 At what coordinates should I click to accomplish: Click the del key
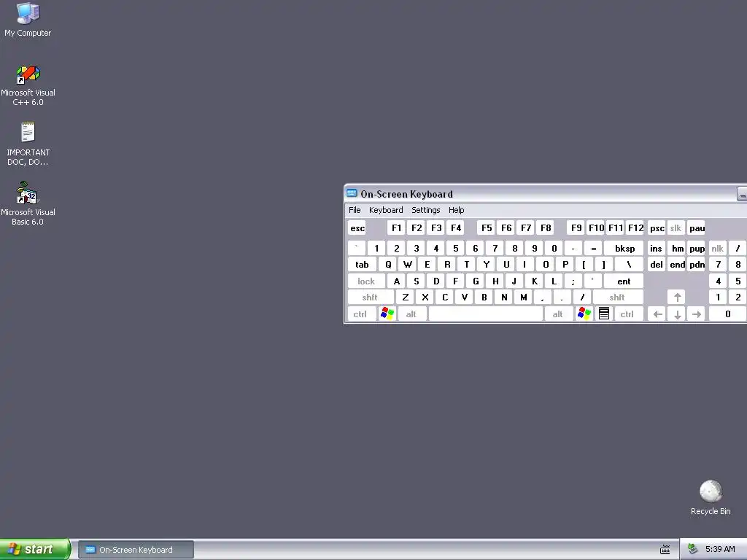coord(656,264)
